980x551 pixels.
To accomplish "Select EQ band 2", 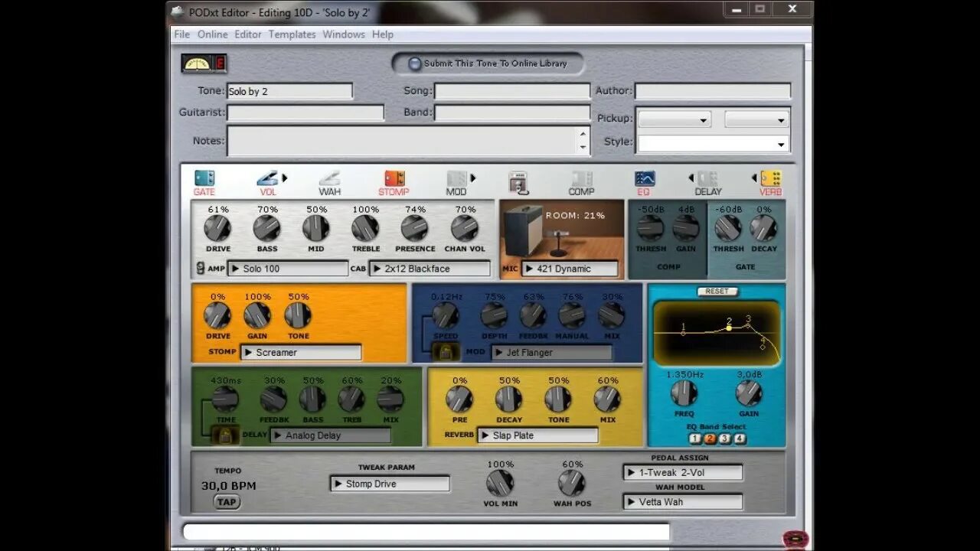I will 710,439.
